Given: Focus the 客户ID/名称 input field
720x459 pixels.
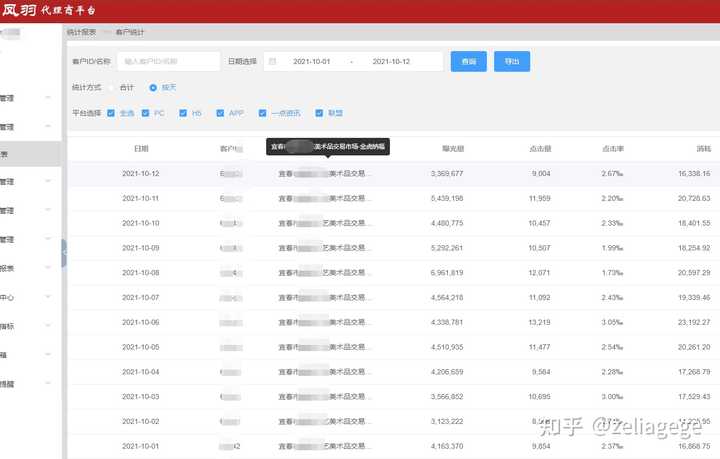Looking at the screenshot, I should (x=169, y=62).
